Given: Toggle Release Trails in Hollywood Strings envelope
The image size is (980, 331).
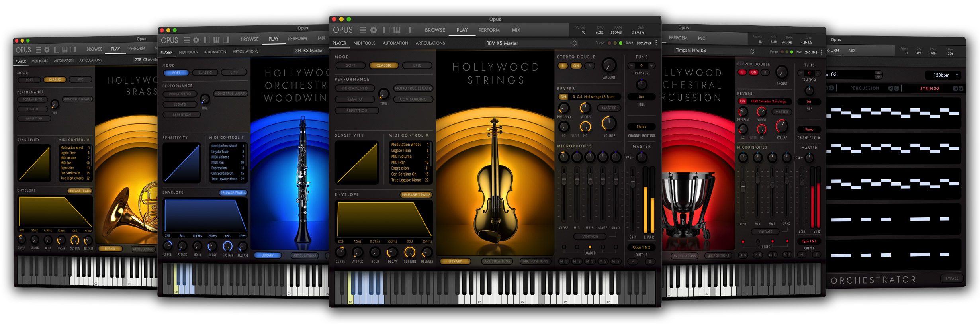Looking at the screenshot, I should (416, 195).
